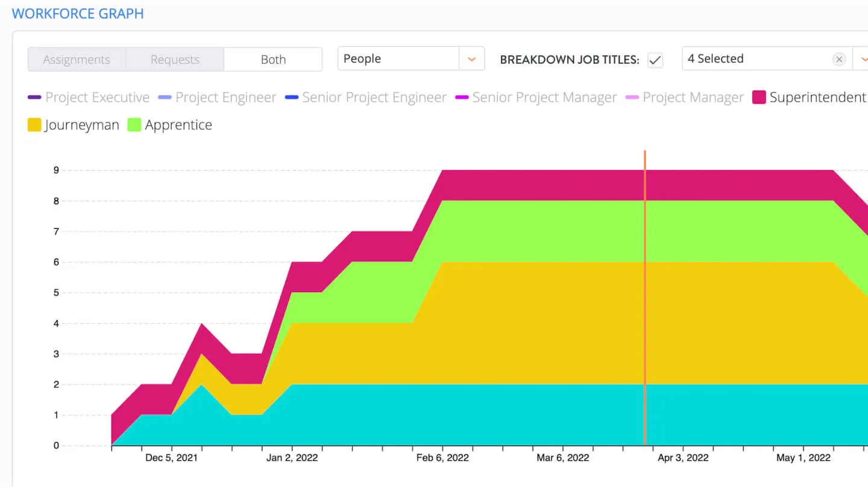Click the Journeyman legend color square

(34, 125)
